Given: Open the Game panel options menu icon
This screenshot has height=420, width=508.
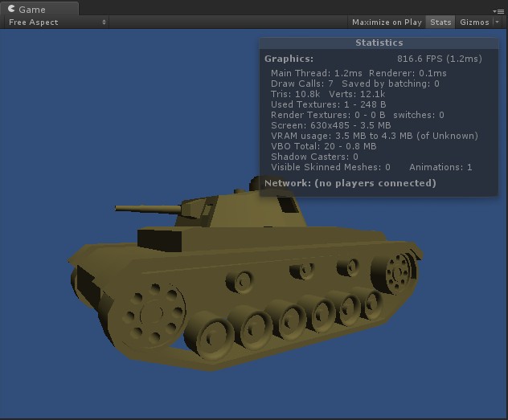Looking at the screenshot, I should tap(498, 11).
